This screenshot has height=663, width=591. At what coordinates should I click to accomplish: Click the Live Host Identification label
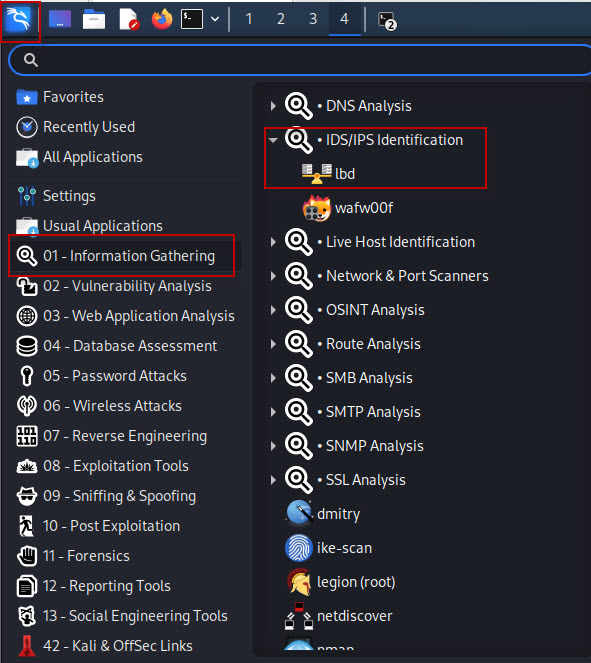(x=400, y=242)
